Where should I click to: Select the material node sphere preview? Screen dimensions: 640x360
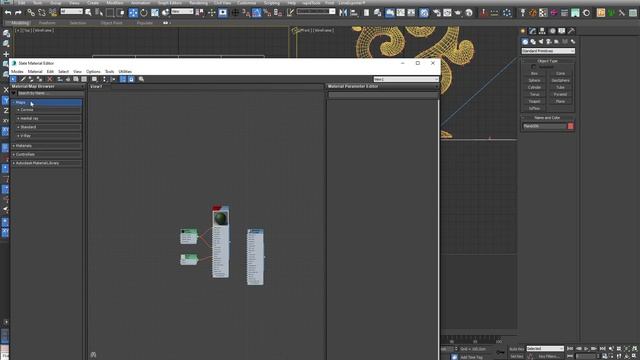221,218
